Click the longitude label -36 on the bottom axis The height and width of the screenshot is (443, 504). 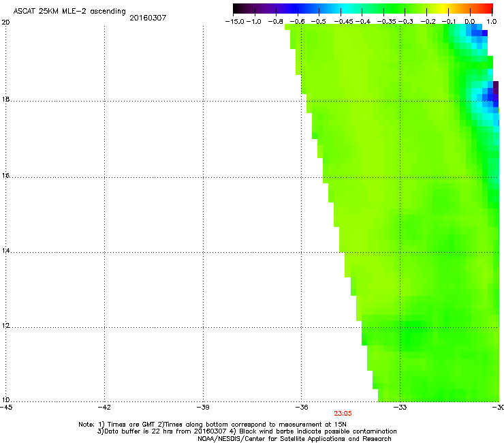click(301, 408)
